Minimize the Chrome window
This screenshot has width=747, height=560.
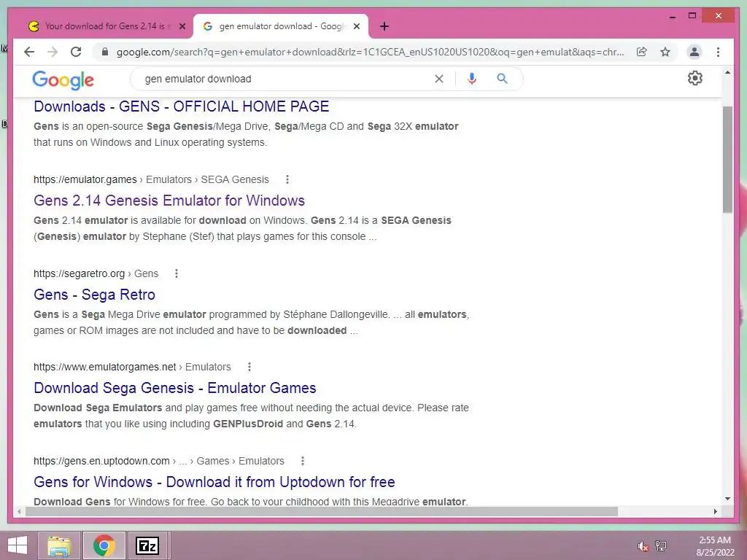672,16
